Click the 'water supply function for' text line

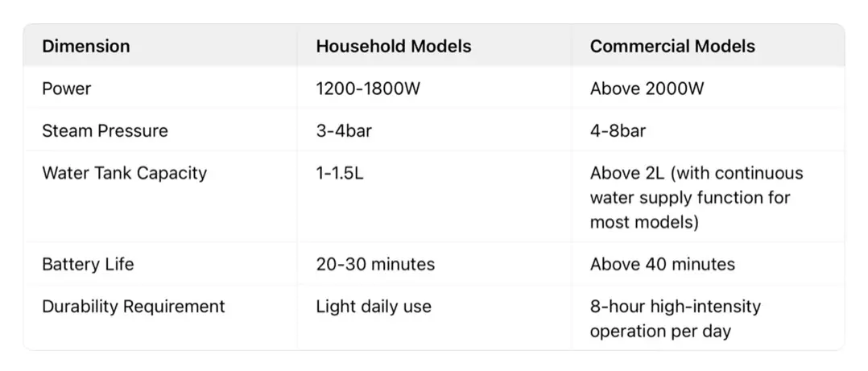[690, 197]
